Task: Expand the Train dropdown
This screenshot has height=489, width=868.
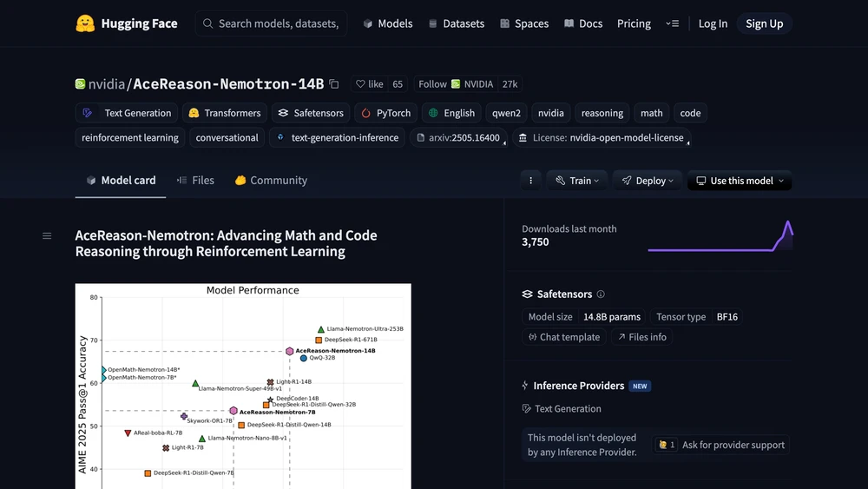Action: click(577, 181)
